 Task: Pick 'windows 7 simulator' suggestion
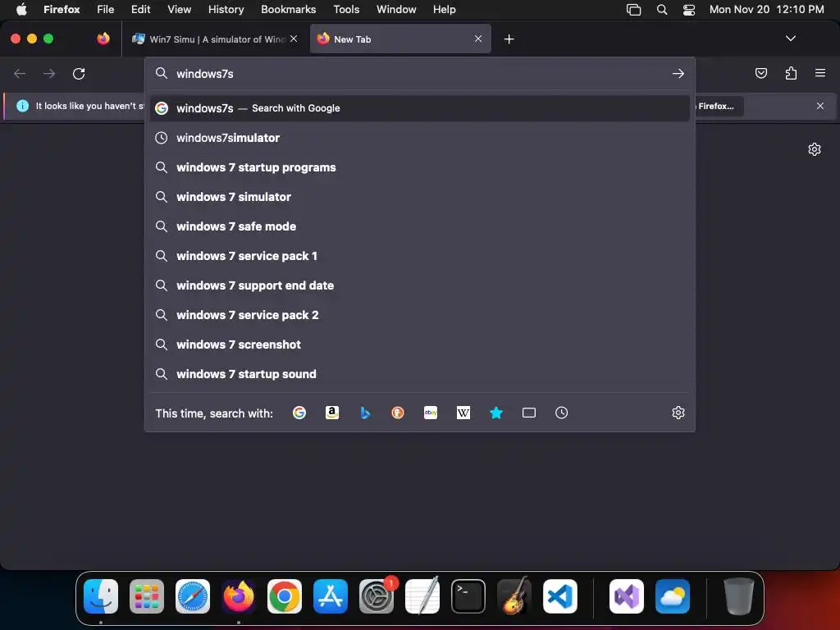(419, 197)
